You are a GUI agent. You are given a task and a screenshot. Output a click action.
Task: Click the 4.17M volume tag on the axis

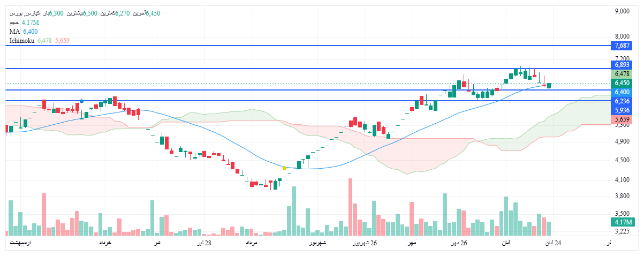click(623, 222)
